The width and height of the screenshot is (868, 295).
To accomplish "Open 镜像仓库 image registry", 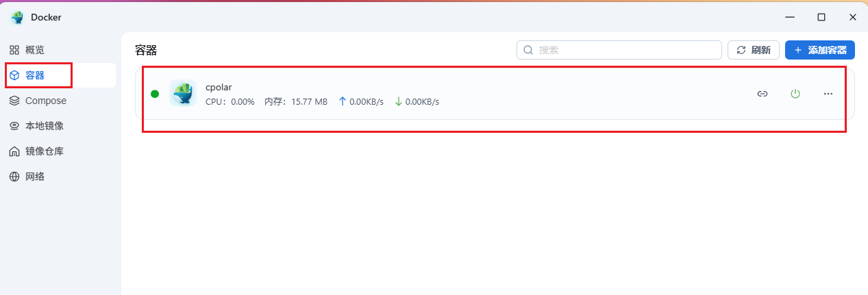I will click(x=44, y=151).
